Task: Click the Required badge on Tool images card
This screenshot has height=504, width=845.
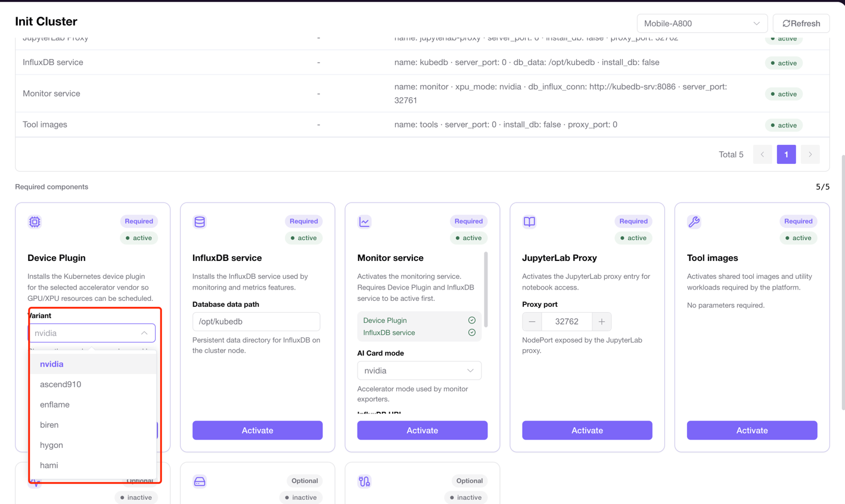Action: coord(798,221)
